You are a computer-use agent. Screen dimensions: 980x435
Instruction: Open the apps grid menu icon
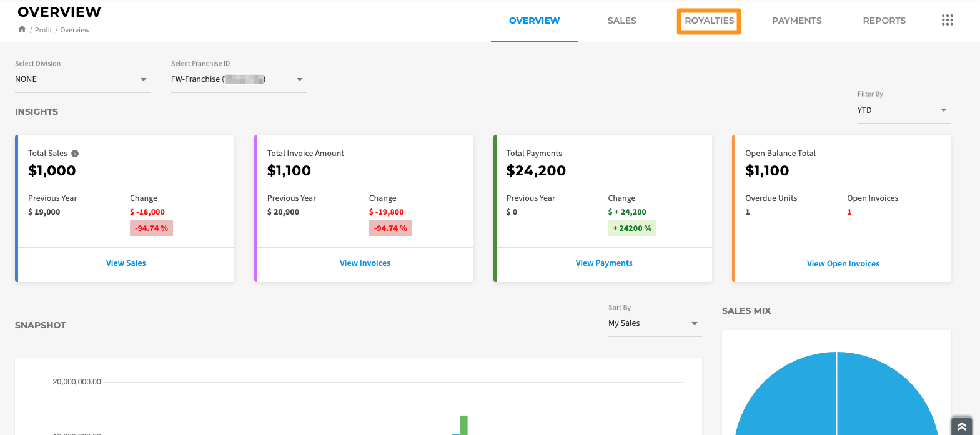tap(948, 21)
